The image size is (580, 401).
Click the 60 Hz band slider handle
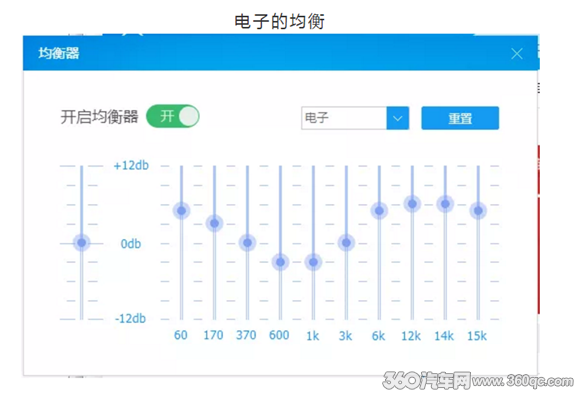[x=182, y=210]
